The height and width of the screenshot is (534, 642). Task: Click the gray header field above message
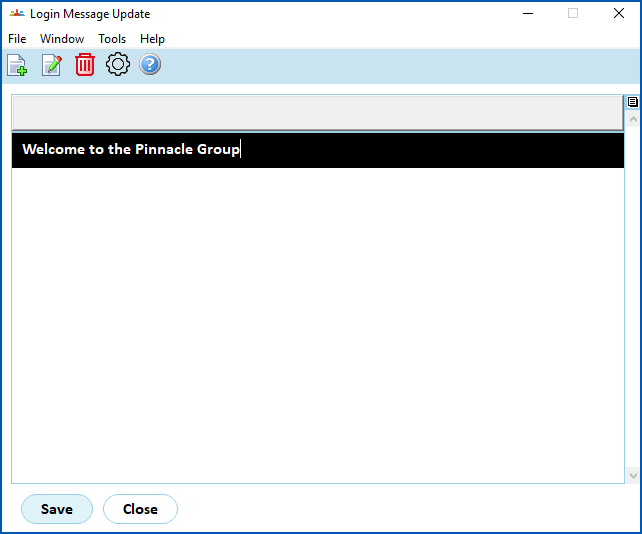click(x=318, y=113)
